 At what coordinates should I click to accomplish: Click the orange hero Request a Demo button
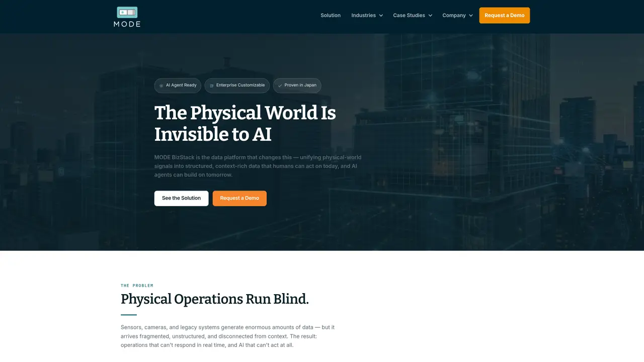[239, 198]
